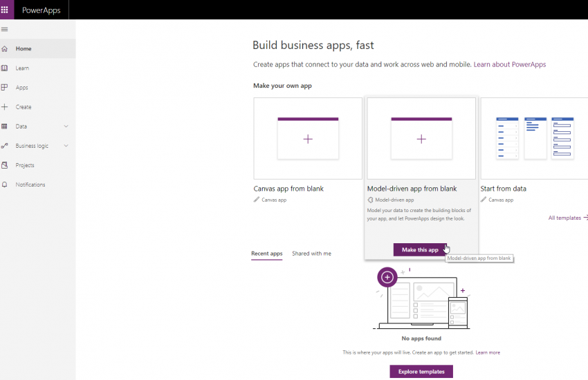Click the Data label in sidebar
The height and width of the screenshot is (380, 588).
[x=21, y=126]
